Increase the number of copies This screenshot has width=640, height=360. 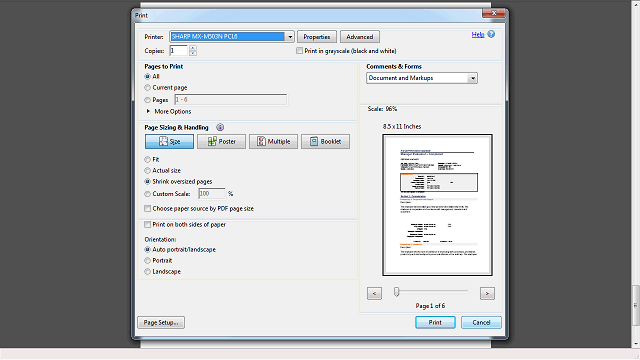pyautogui.click(x=193, y=48)
